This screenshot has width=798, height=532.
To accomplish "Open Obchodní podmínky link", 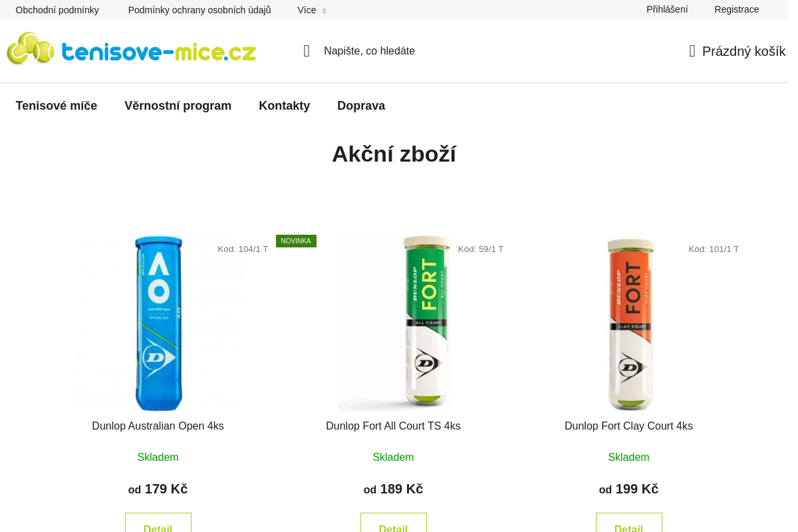I will point(57,10).
